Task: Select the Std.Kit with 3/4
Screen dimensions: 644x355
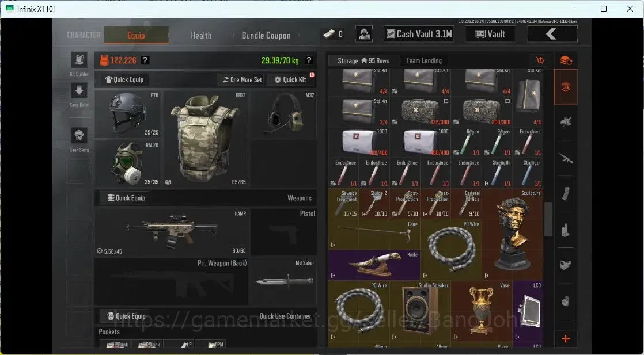Action: click(x=358, y=111)
